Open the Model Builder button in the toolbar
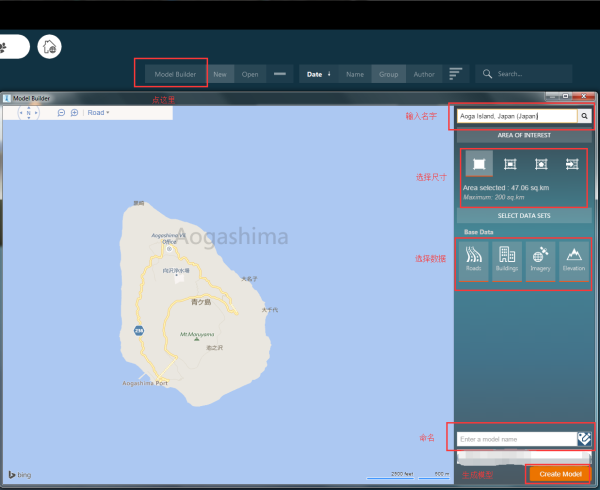 175,74
